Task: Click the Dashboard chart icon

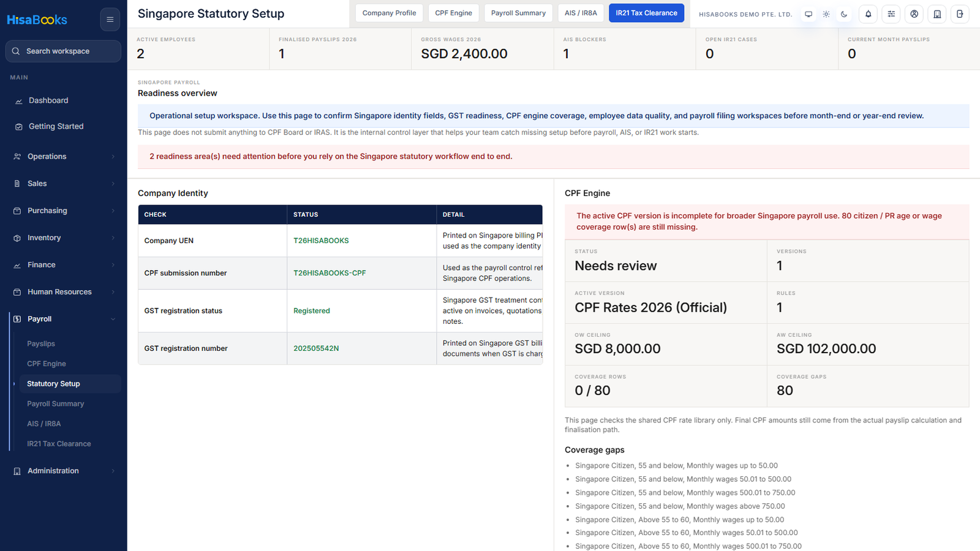Action: 18,101
